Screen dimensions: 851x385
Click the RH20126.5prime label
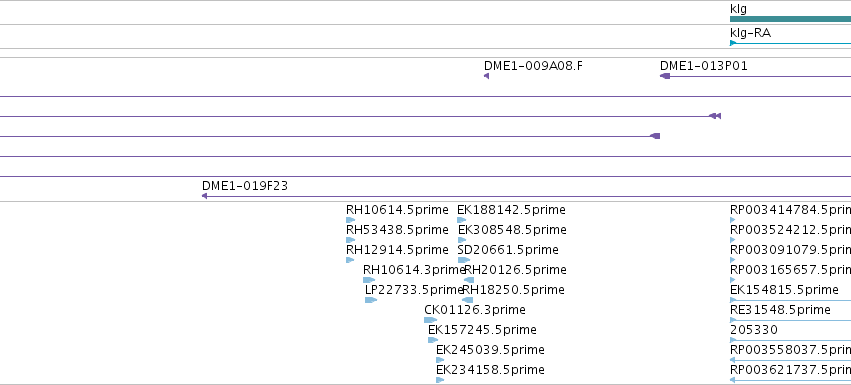coord(516,270)
